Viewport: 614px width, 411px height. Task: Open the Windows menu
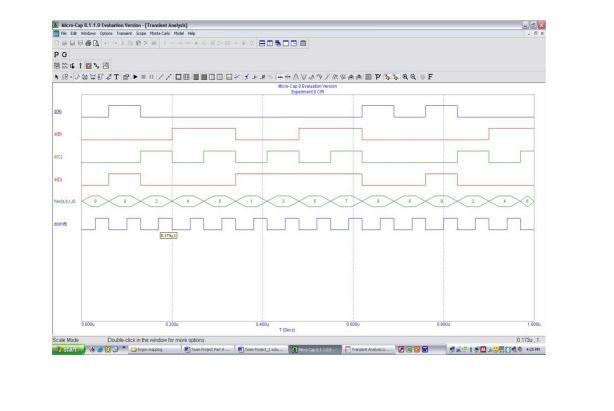point(88,34)
